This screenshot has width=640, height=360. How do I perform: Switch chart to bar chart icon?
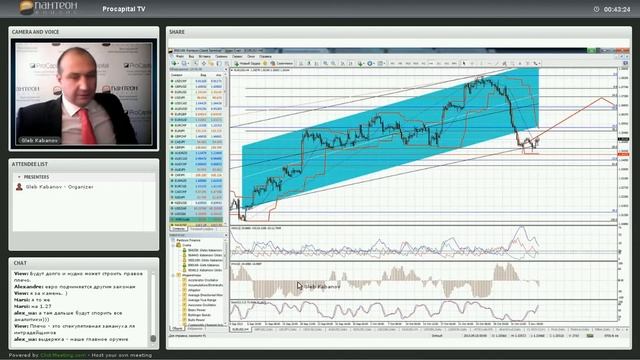pyautogui.click(x=301, y=63)
